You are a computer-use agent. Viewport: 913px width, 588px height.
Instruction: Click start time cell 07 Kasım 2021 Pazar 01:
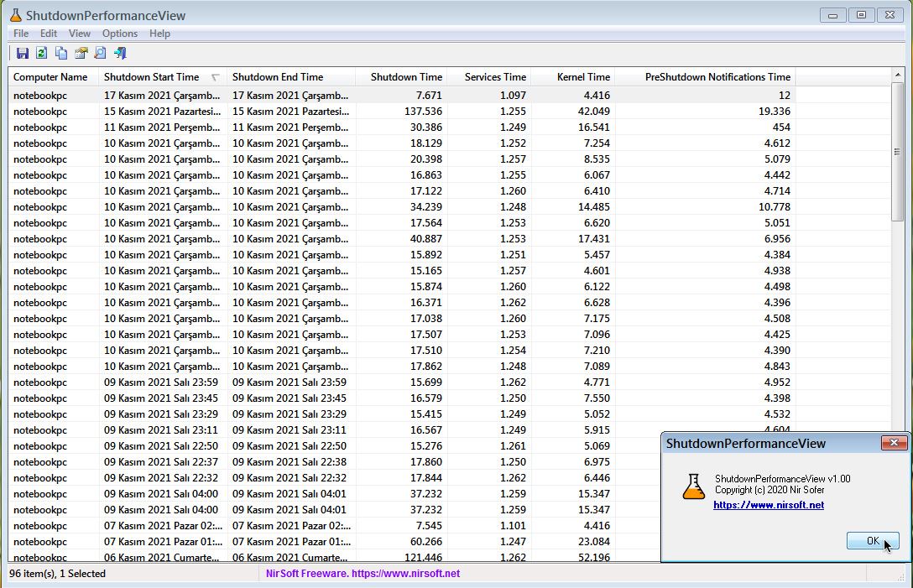coord(163,542)
